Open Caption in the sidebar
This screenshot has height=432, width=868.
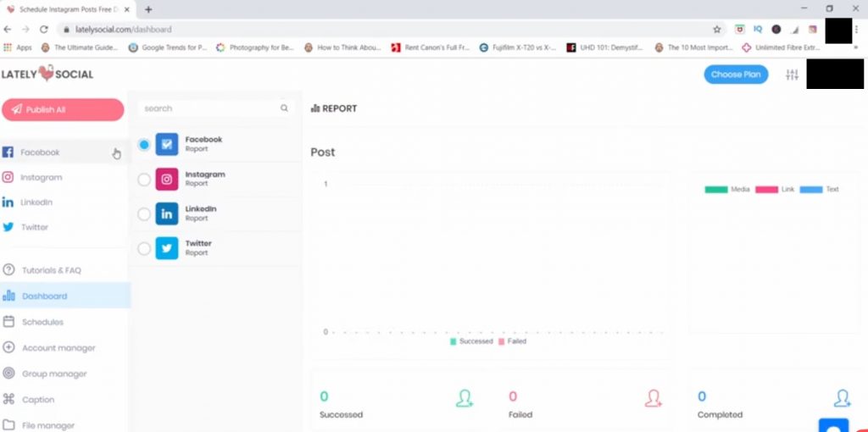(x=65, y=399)
